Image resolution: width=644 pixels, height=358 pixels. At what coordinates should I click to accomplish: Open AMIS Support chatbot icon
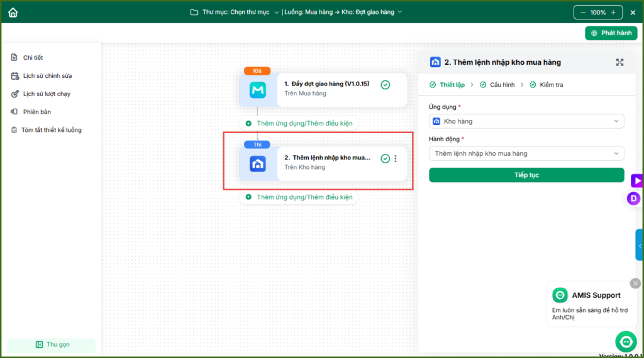click(x=625, y=341)
